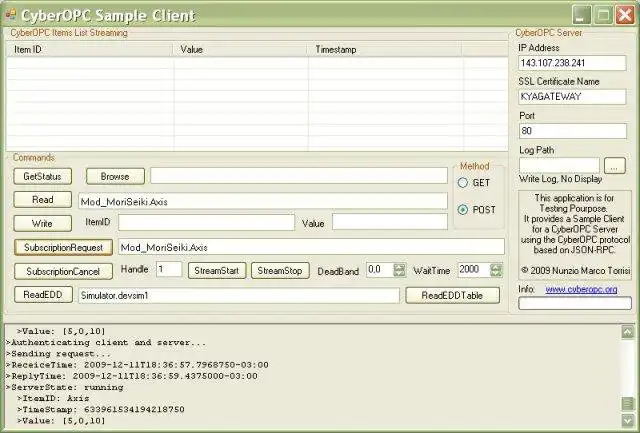Click the Write command button
The height and width of the screenshot is (433, 640).
(42, 223)
